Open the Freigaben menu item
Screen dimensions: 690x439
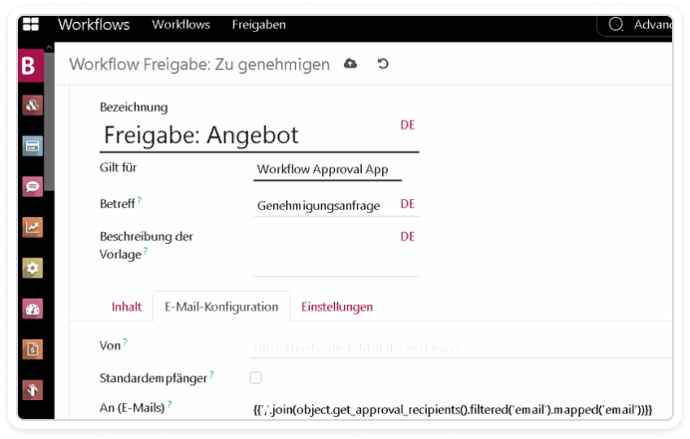click(x=259, y=24)
